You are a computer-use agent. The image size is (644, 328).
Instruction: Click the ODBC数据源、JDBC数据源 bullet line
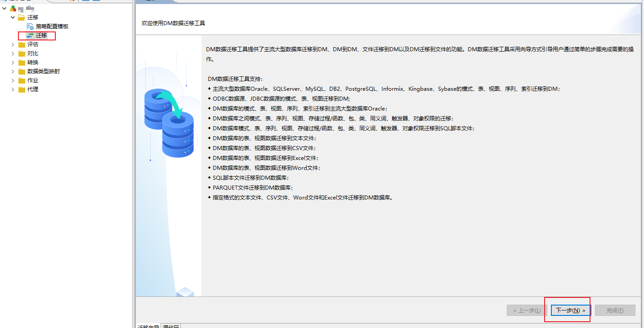tap(279, 98)
